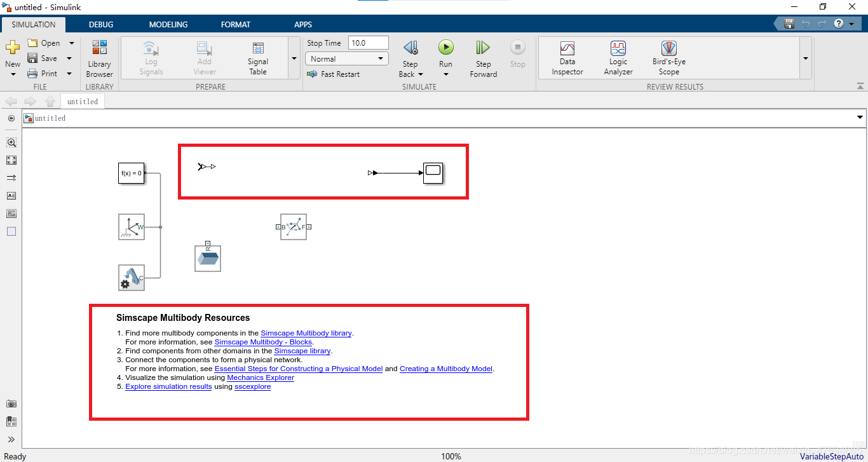Collapse the toolstrip ribbon
This screenshot has height=462, width=868.
(860, 86)
